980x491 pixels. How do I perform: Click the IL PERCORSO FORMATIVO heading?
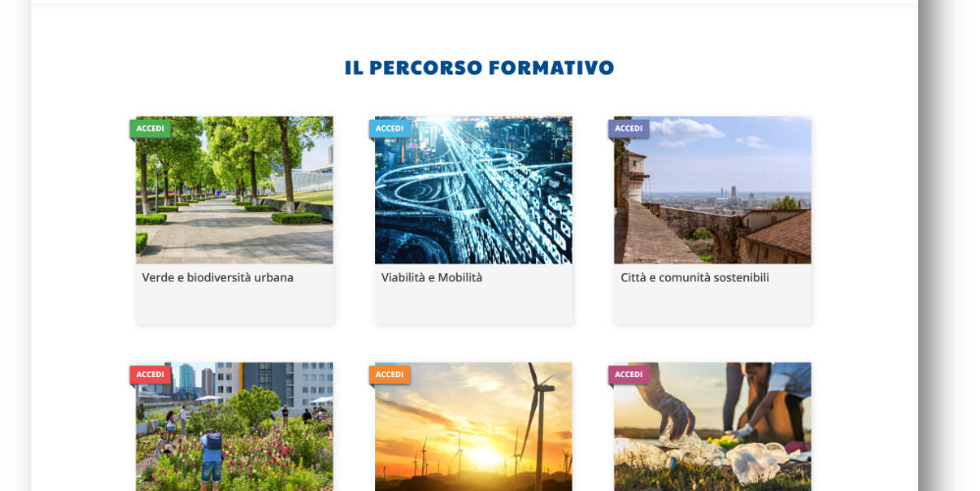tap(479, 68)
